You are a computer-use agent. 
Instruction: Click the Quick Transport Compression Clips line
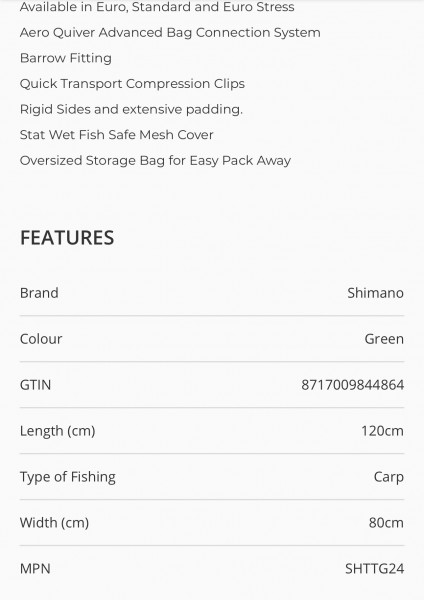tap(132, 84)
